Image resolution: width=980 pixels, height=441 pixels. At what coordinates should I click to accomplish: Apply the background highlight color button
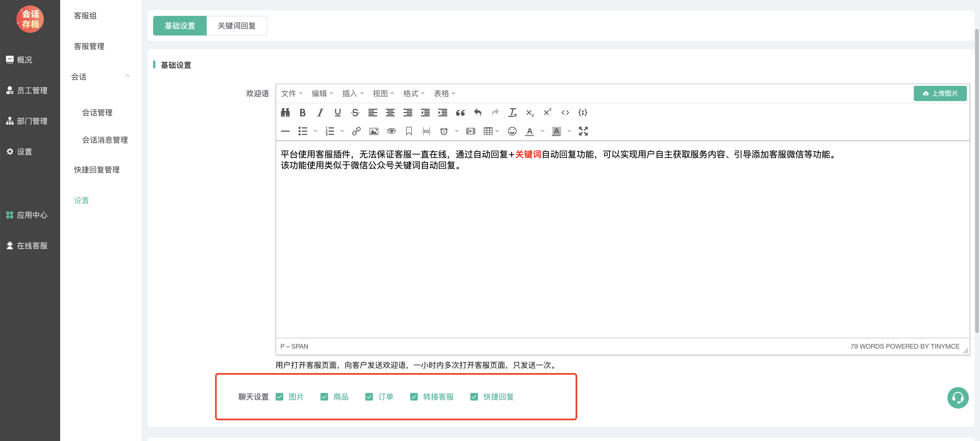pyautogui.click(x=556, y=131)
